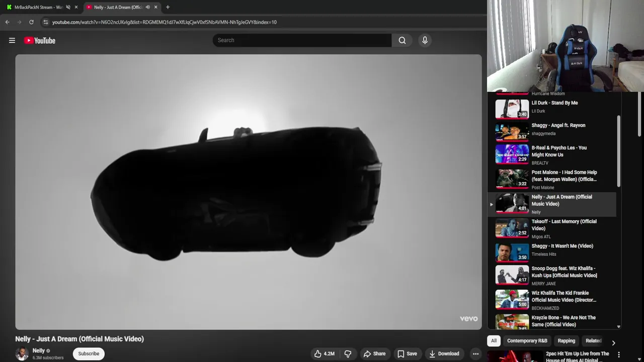Click 'BECKHAMIZED' channel name

point(545,308)
